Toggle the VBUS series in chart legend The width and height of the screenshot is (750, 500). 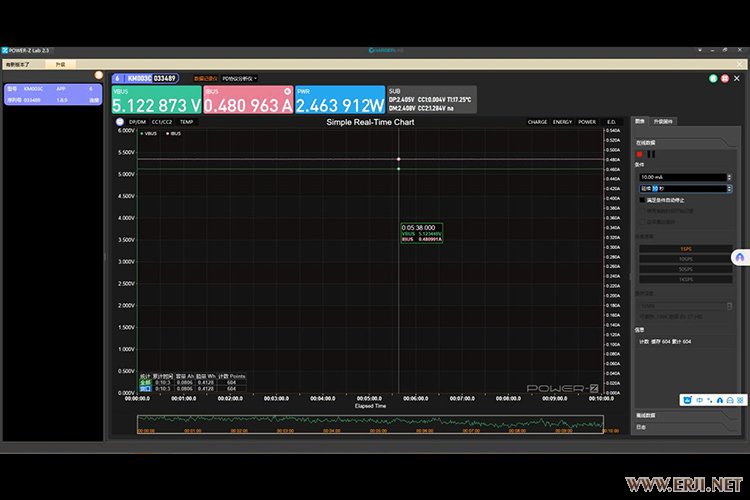(x=148, y=132)
